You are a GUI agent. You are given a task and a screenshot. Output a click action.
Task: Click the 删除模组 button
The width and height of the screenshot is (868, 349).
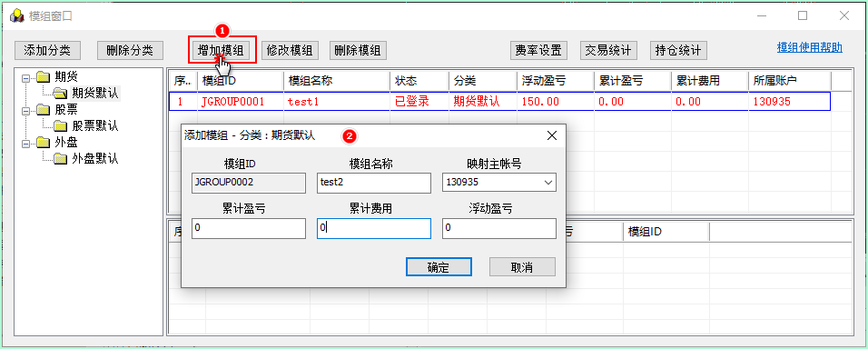pos(358,50)
